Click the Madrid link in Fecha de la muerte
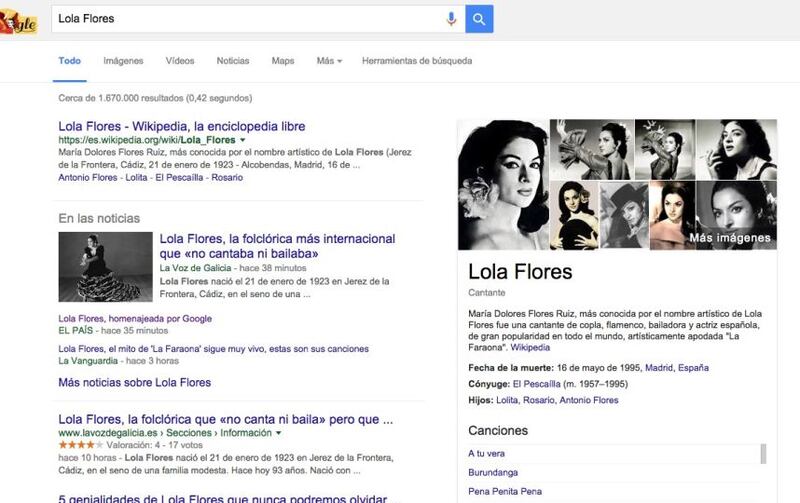The height and width of the screenshot is (503, 800). click(x=659, y=368)
